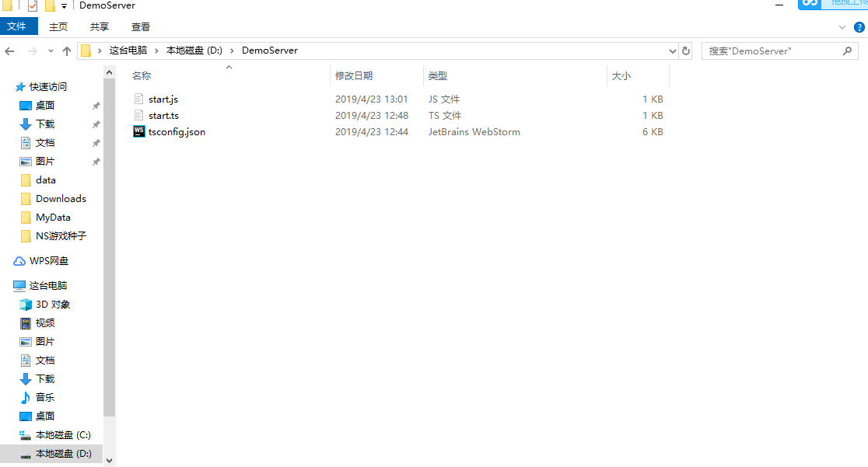Screen dimensions: 868x467
Task: Select 这台电脑 in the navigation pane
Action: coord(48,285)
